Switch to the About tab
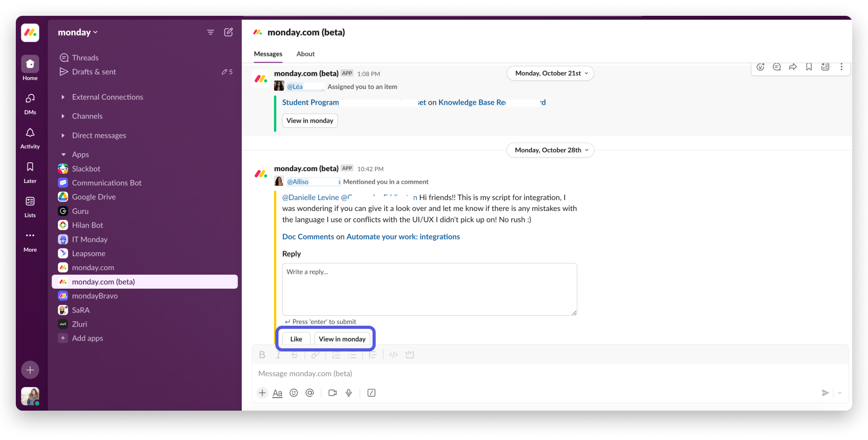The image size is (868, 440). (x=306, y=54)
